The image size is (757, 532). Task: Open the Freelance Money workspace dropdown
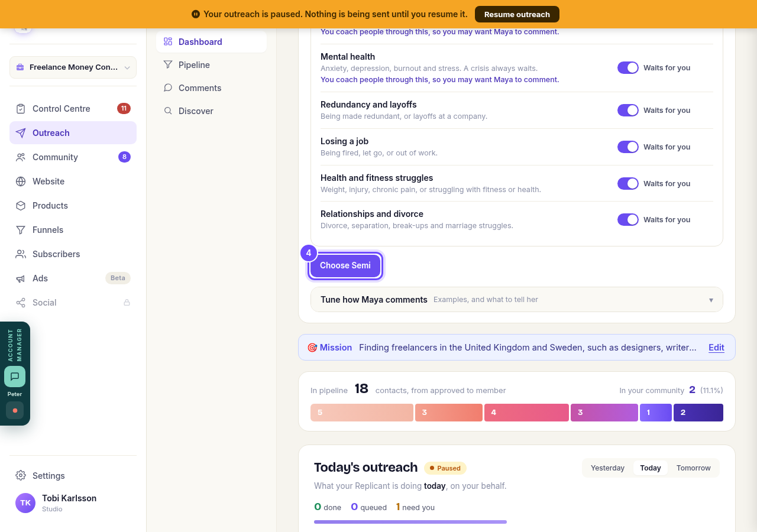click(x=73, y=67)
